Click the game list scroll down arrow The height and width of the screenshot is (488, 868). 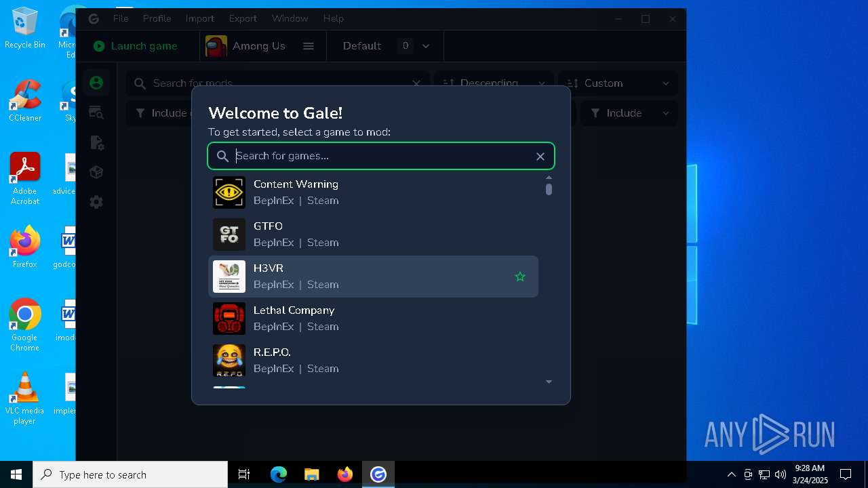pos(549,382)
